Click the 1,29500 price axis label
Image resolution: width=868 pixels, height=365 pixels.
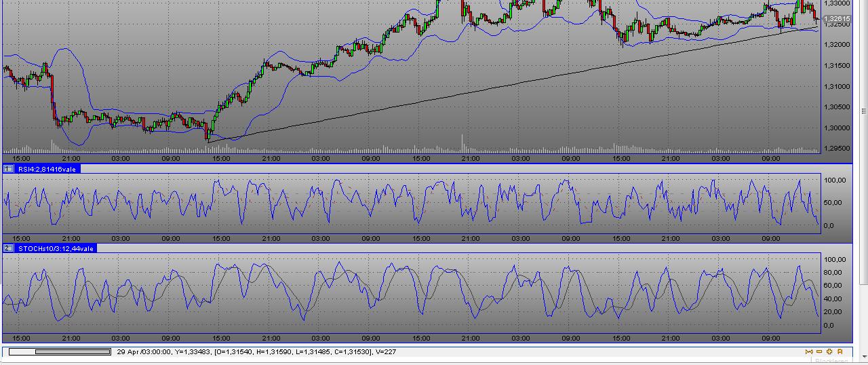(836, 149)
